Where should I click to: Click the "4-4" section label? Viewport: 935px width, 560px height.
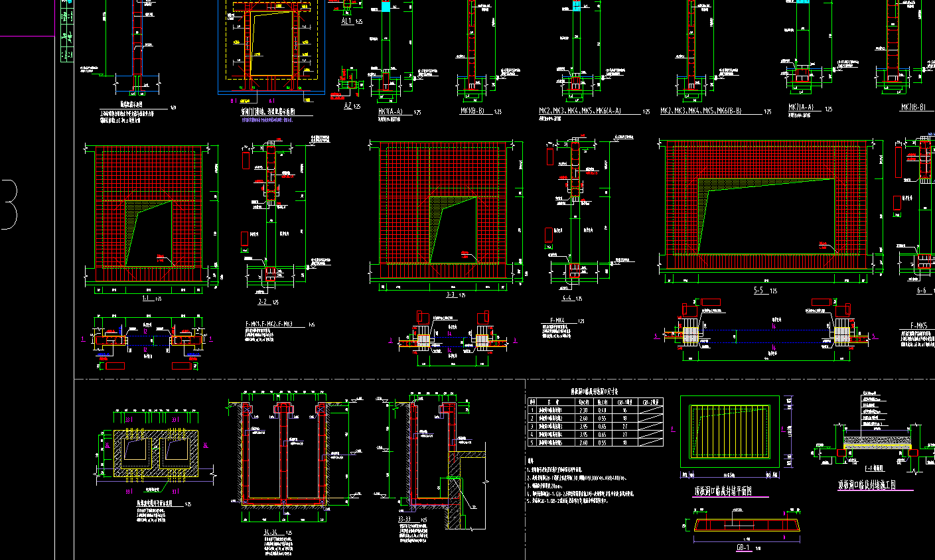(x=567, y=299)
